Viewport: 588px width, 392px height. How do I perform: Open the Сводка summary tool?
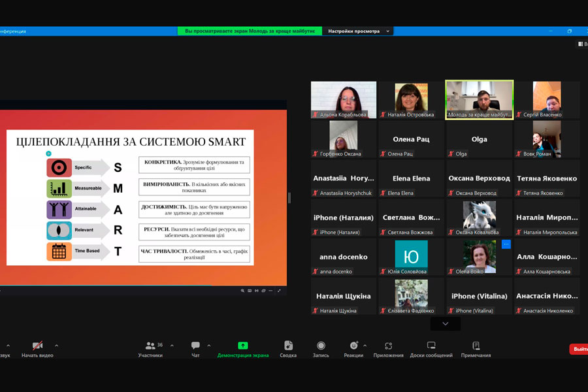pos(288,348)
